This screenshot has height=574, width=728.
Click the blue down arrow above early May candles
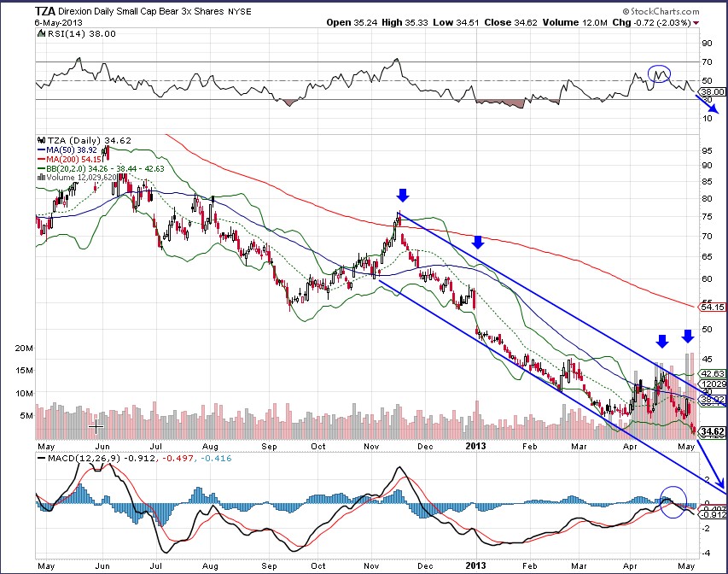pyautogui.click(x=688, y=335)
